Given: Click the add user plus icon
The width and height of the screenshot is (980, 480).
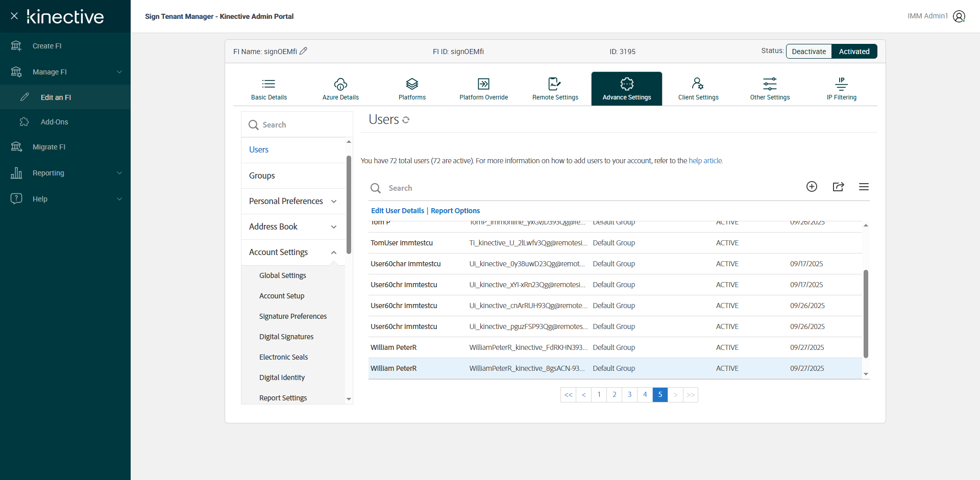Looking at the screenshot, I should [x=812, y=187].
